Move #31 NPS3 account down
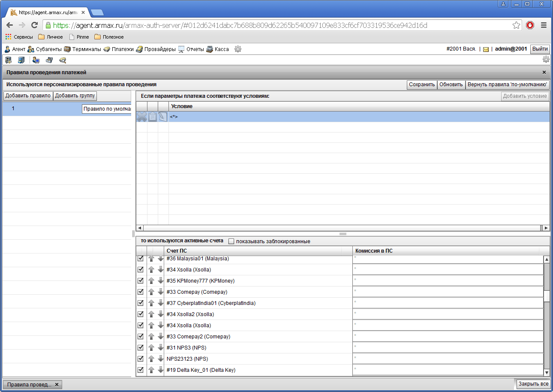 coord(160,347)
